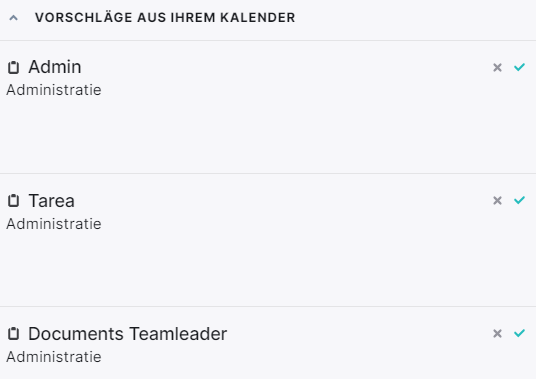This screenshot has height=379, width=536.
Task: Click the clipboard icon beside Tarea
Action: [13, 201]
